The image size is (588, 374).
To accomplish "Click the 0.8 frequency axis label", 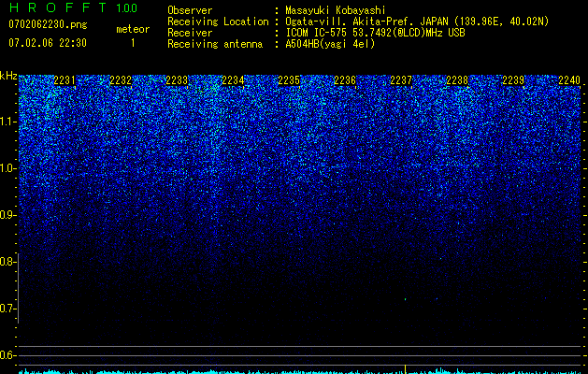I will (x=7, y=262).
